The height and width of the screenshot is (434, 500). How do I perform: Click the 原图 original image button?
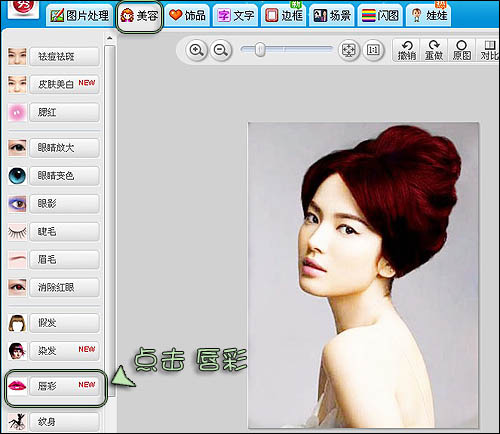[x=462, y=50]
